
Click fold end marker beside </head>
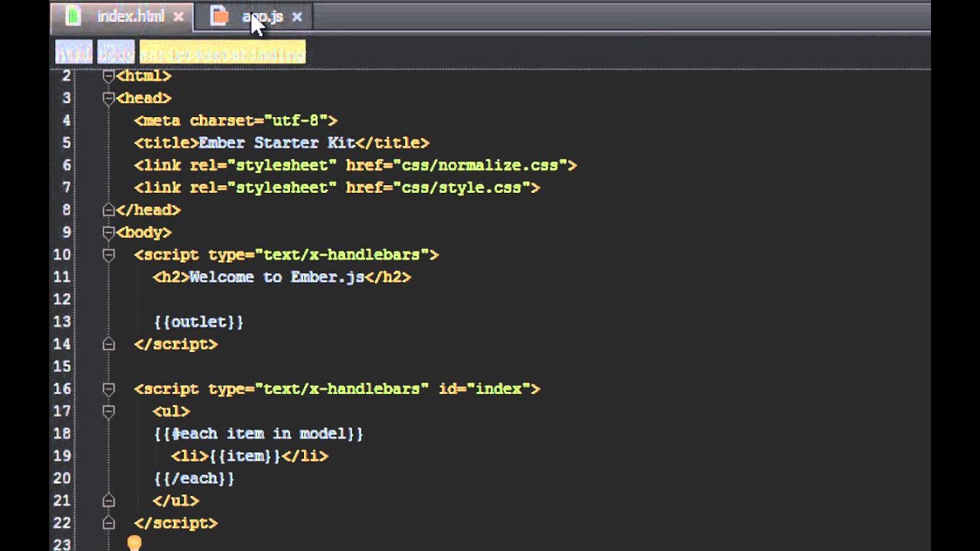[108, 210]
